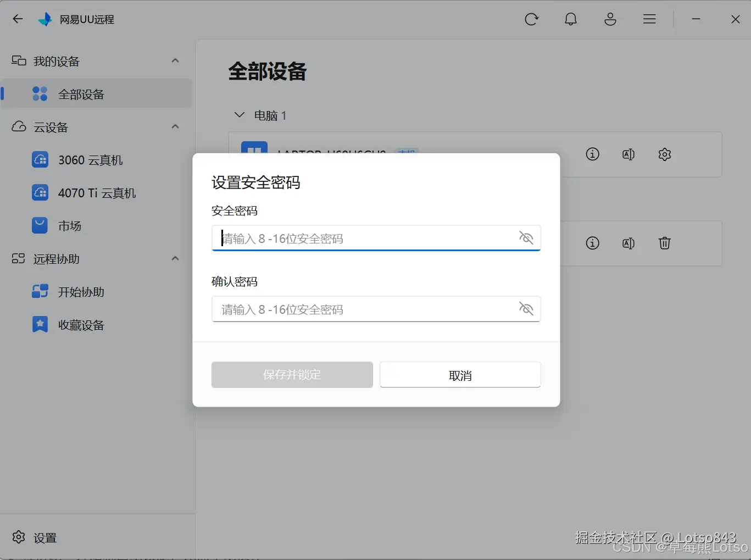The height and width of the screenshot is (560, 751).
Task: Collapse the 云设备 section
Action: [x=175, y=126]
